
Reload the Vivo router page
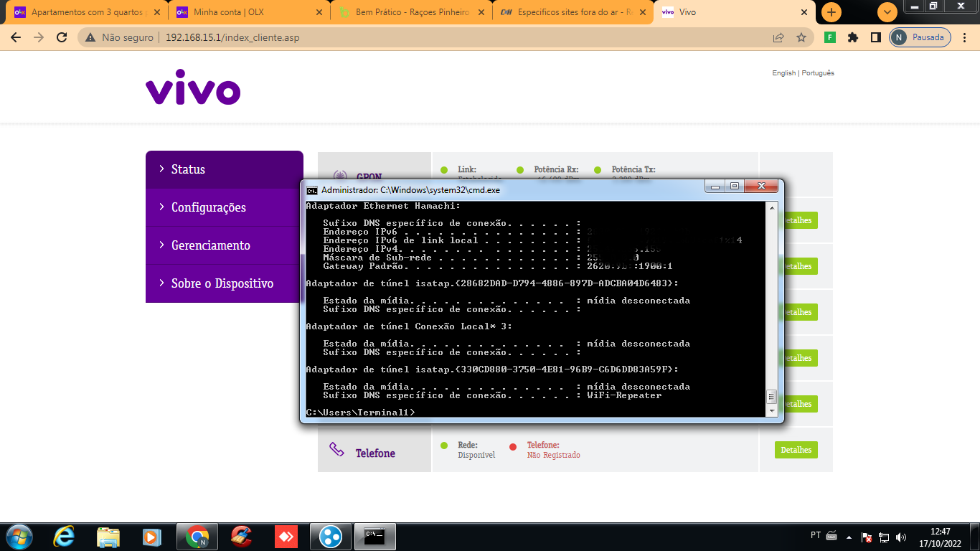[62, 37]
